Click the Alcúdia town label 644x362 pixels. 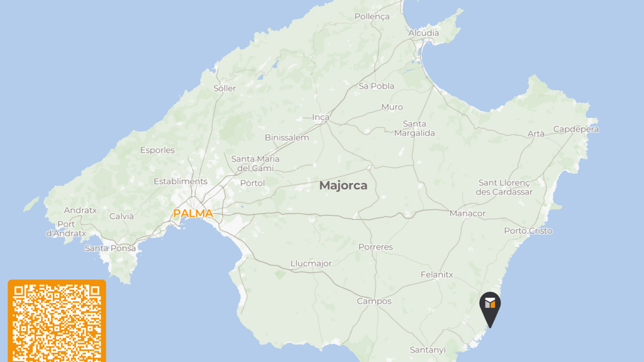coord(423,33)
